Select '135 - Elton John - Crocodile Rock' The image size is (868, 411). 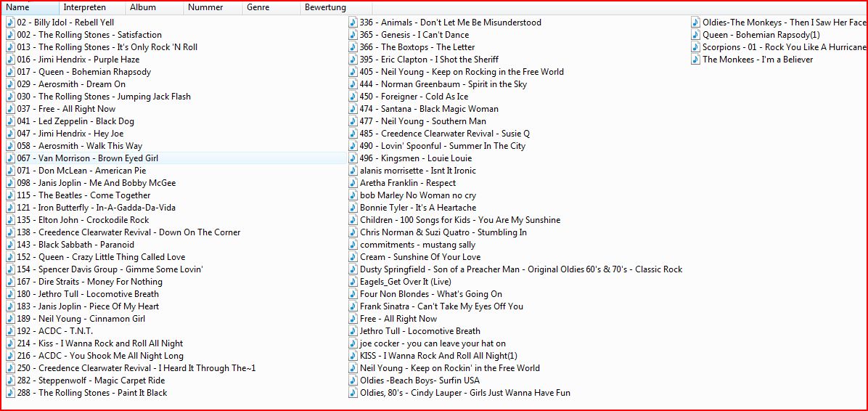pos(83,220)
